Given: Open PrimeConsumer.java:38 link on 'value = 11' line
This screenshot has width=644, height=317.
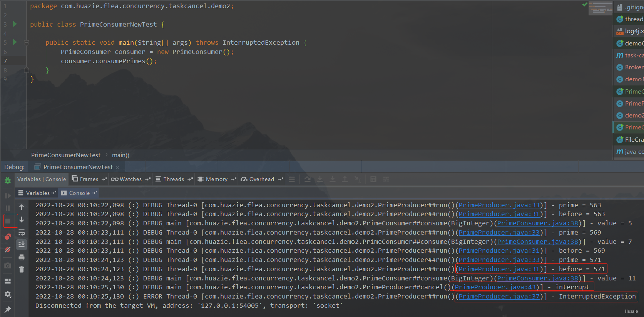Looking at the screenshot, I should [537, 278].
